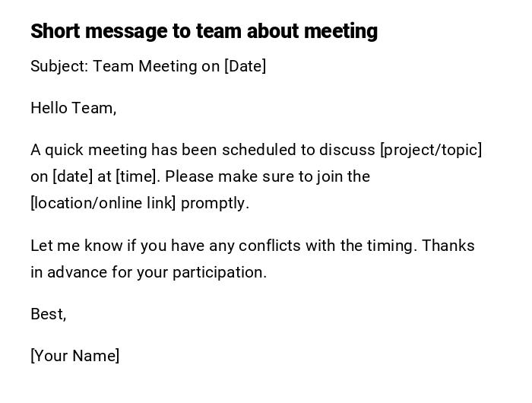Click the word "Thanks" in second paragraph
The image size is (532, 403).
pyautogui.click(x=448, y=246)
